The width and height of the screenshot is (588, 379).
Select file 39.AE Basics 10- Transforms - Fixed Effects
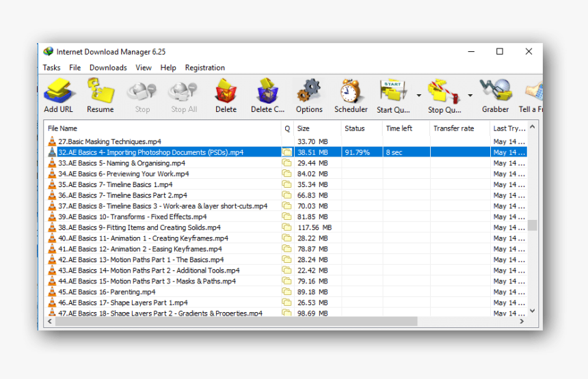pyautogui.click(x=133, y=217)
